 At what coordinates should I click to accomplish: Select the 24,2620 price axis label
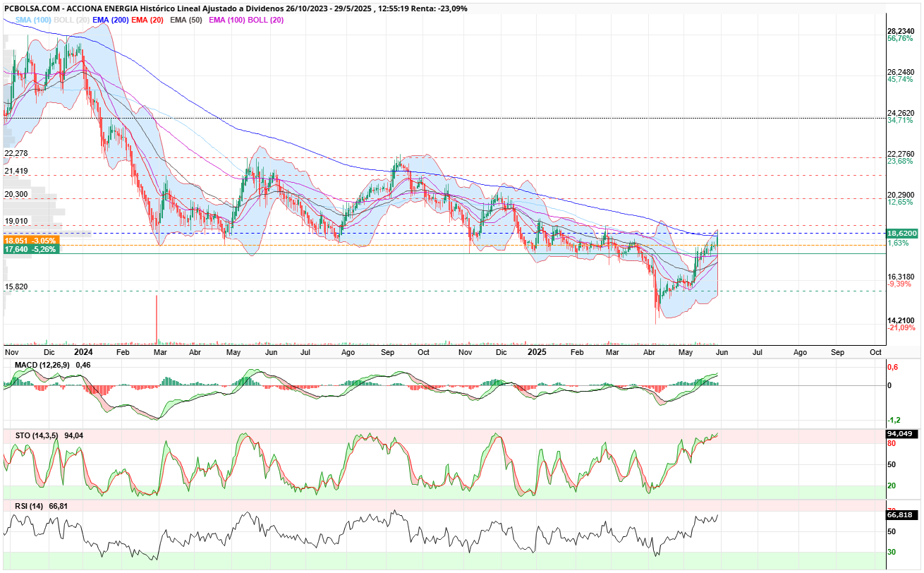[901, 113]
